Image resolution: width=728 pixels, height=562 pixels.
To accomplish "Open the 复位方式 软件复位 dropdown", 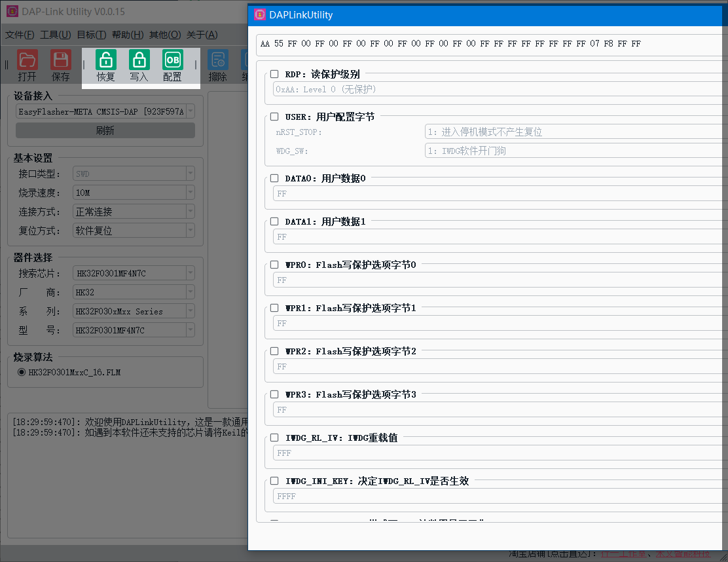I will click(134, 231).
